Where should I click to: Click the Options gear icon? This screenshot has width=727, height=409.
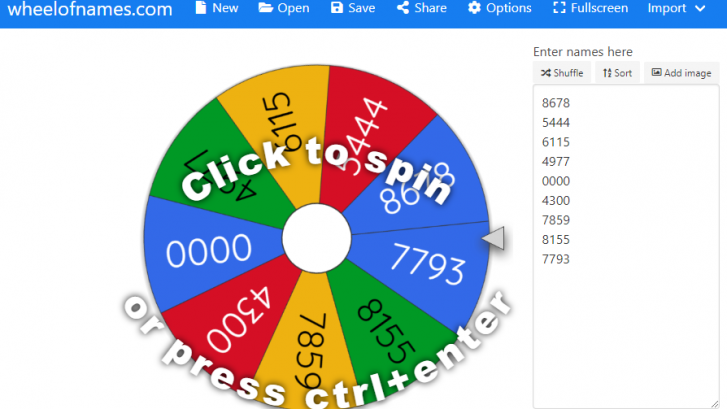tap(474, 8)
